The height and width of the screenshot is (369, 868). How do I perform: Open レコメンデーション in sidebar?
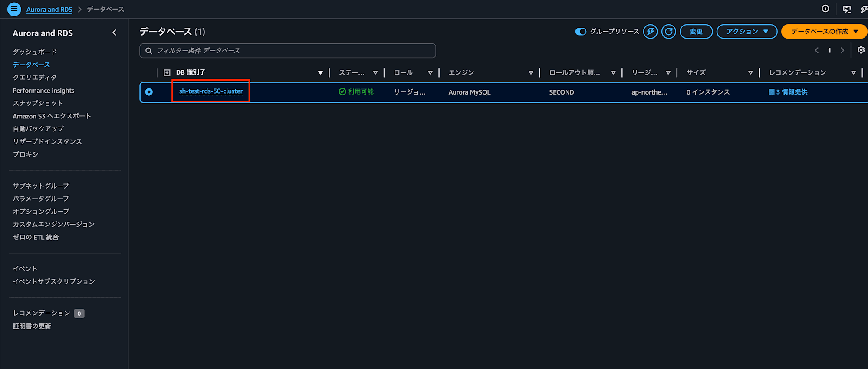tap(41, 313)
